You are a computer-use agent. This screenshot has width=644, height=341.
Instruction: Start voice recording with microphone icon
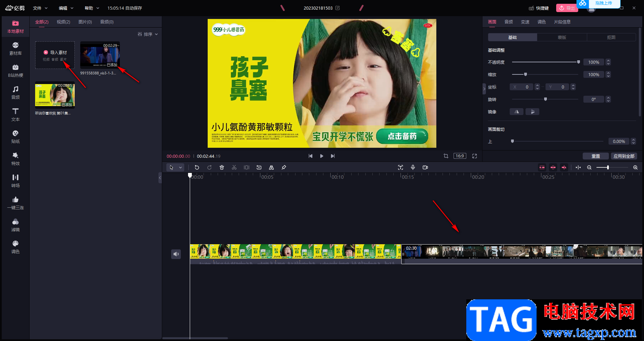point(413,167)
